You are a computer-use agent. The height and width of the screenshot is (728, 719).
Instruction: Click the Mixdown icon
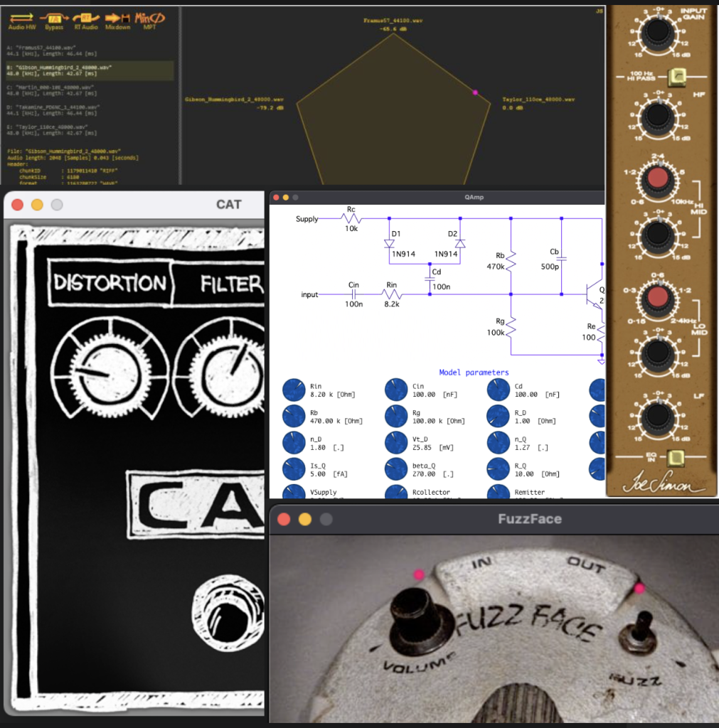tap(117, 17)
